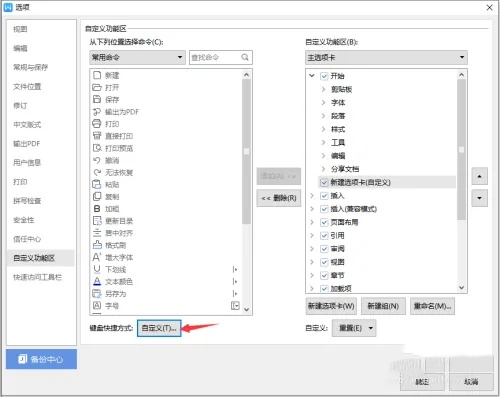Switch to 常规与保存 settings page
This screenshot has height=397, width=500.
click(31, 67)
